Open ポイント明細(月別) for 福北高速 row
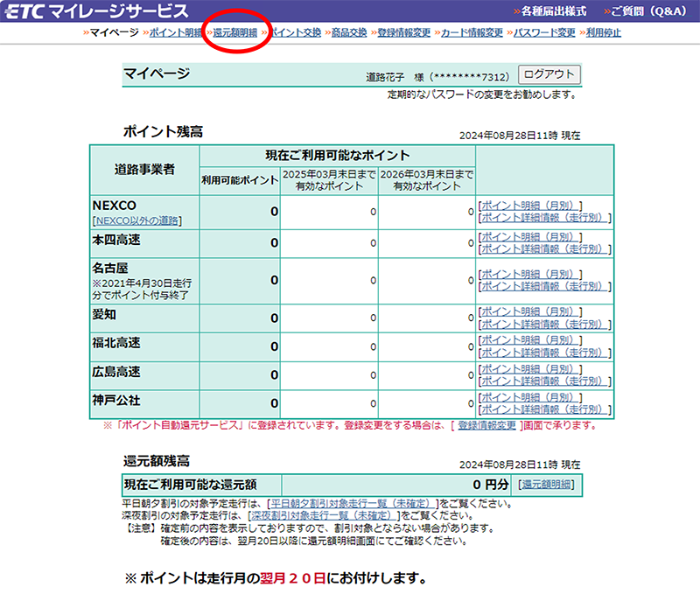The width and height of the screenshot is (700, 601). point(530,340)
